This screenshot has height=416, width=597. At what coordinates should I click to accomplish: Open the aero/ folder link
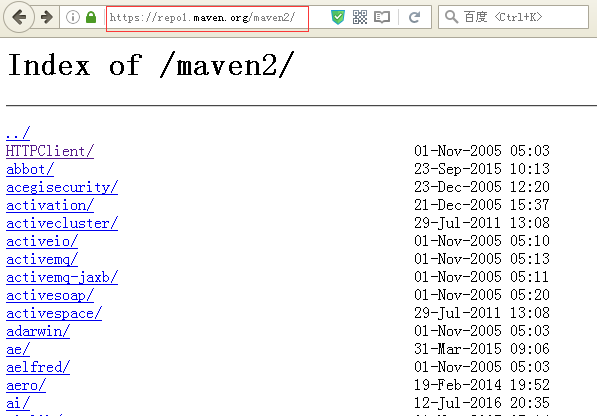click(x=26, y=386)
